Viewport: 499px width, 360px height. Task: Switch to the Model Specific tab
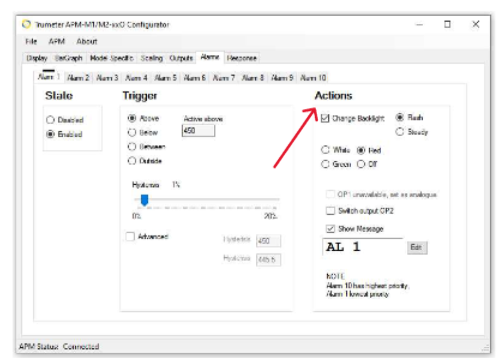point(112,58)
